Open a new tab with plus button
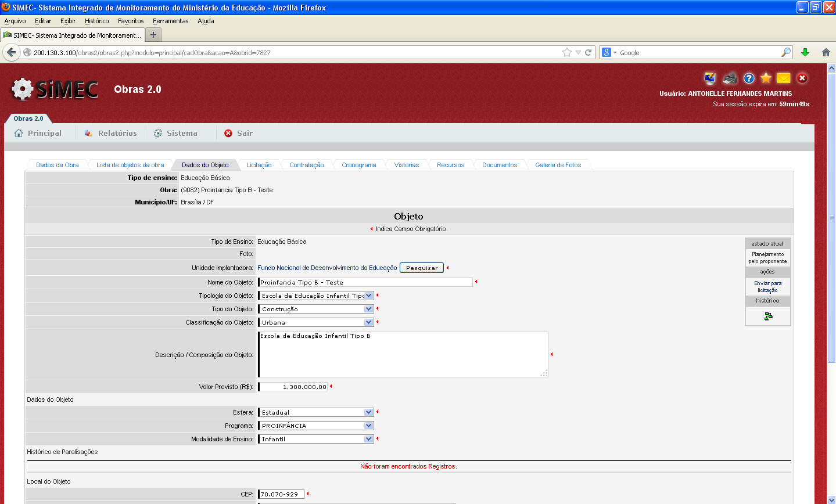 pyautogui.click(x=153, y=35)
